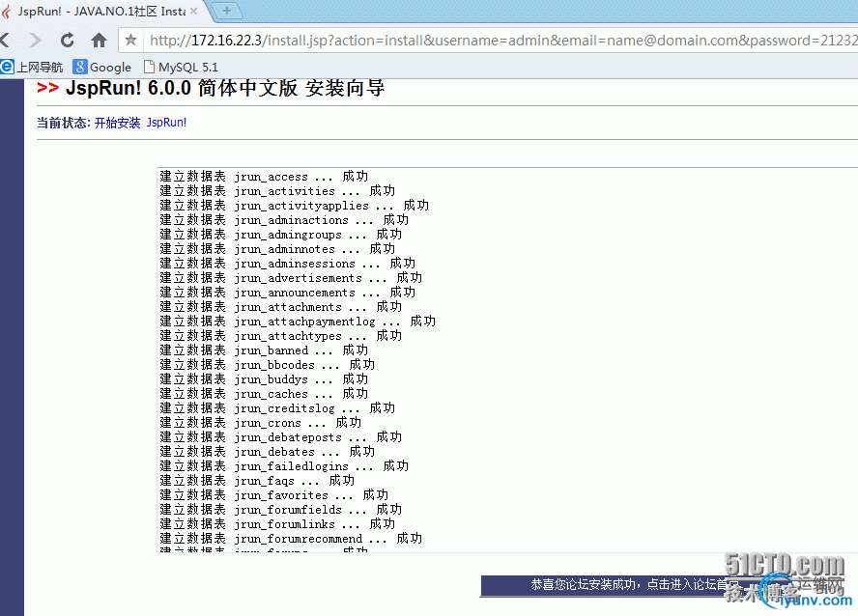Click the jrun_faqs log line
This screenshot has width=858, height=616.
click(x=257, y=481)
